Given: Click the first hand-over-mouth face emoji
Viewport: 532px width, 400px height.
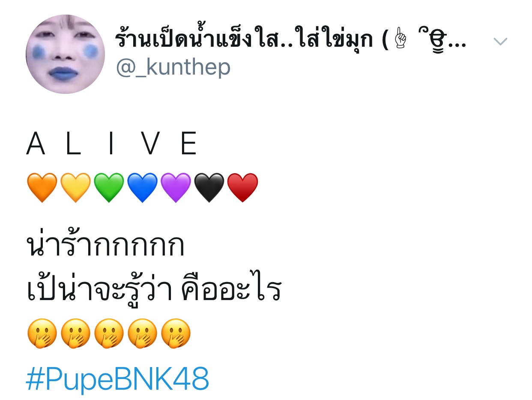Looking at the screenshot, I should click(42, 333).
